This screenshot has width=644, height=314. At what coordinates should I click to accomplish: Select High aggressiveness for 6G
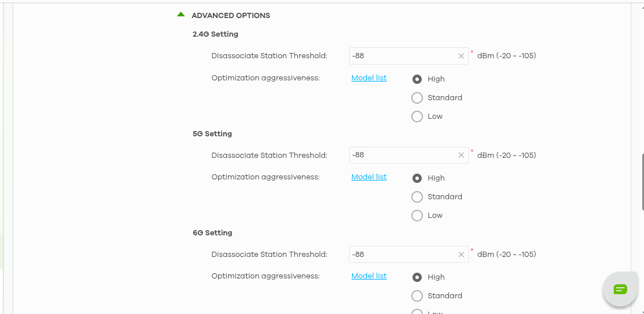[x=417, y=277]
